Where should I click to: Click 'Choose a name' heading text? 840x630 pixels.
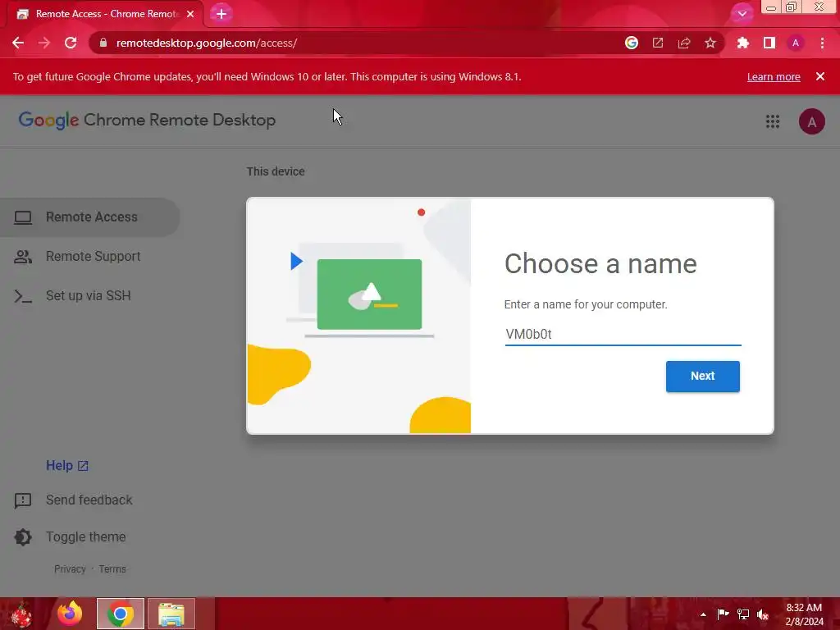point(600,263)
